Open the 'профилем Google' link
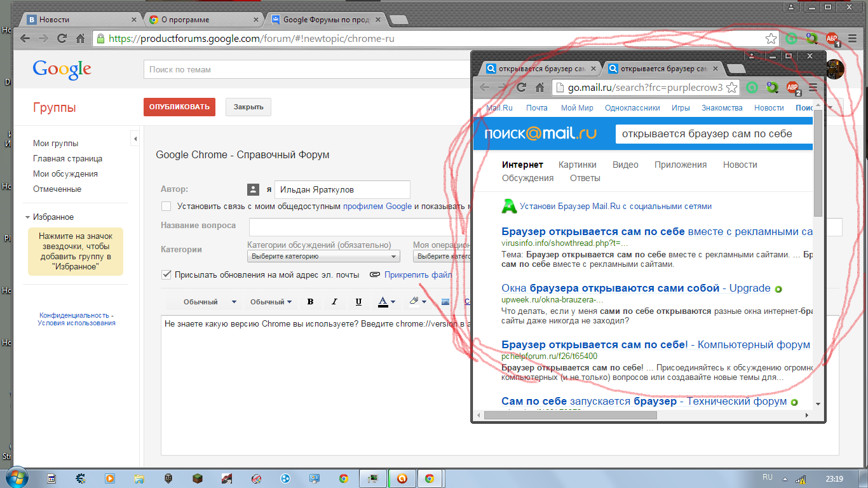The image size is (868, 488). point(377,206)
